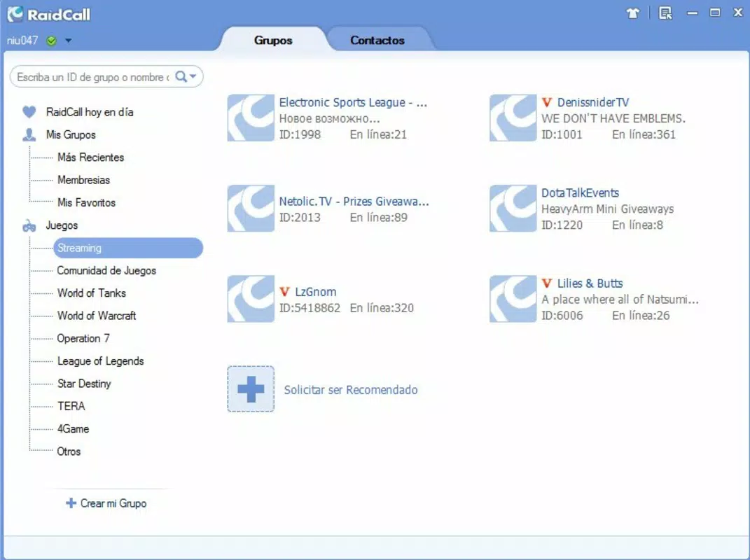The image size is (750, 560).
Task: Select Star Destiny category
Action: pos(84,384)
